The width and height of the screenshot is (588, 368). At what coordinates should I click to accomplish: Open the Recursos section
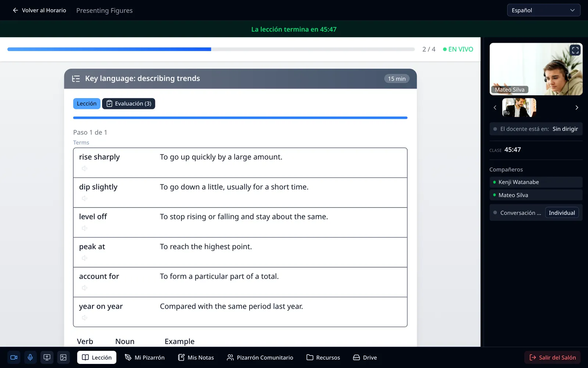coord(323,357)
